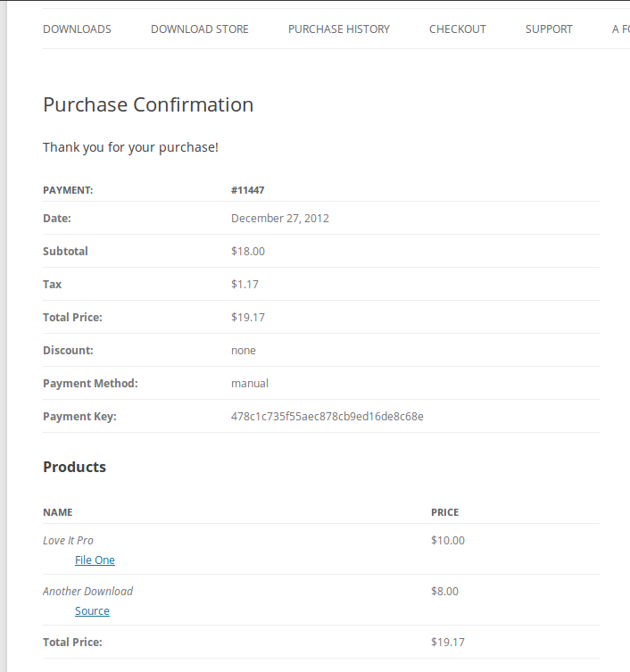Image resolution: width=630 pixels, height=672 pixels.
Task: Select the payment key hash text
Action: coord(327,417)
